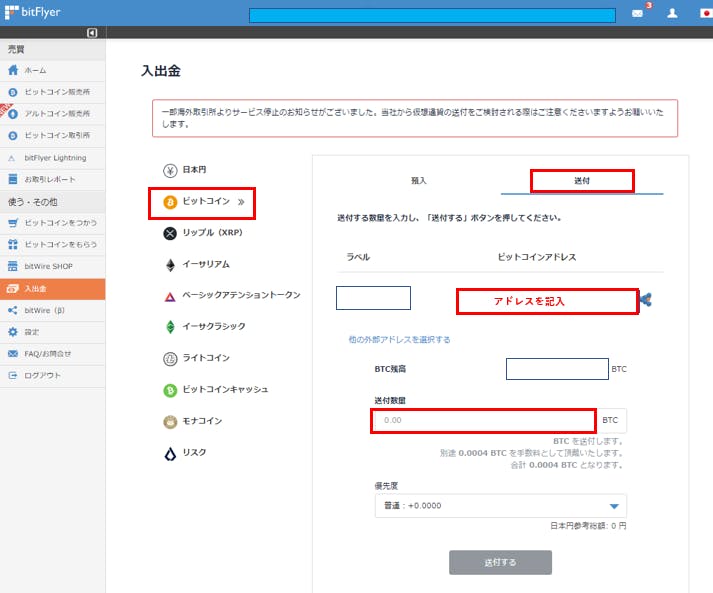Select イーサクラシック currency
The height and width of the screenshot is (593, 713).
click(204, 327)
